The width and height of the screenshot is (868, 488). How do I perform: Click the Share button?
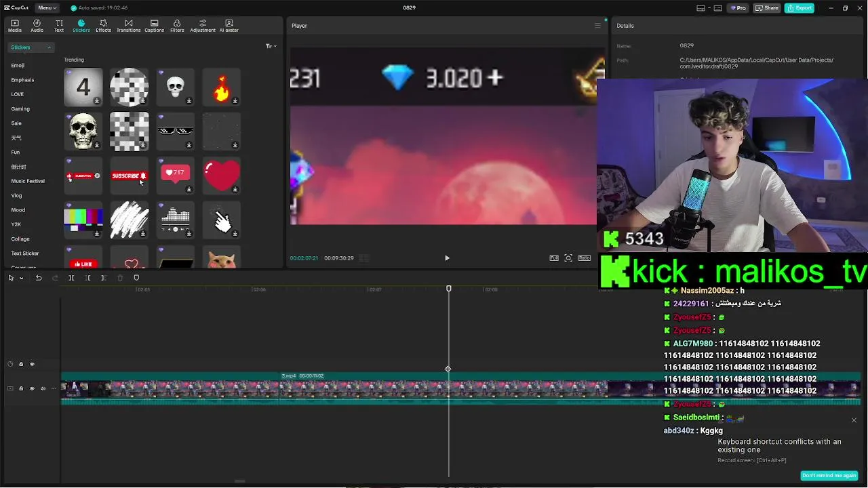pos(767,8)
